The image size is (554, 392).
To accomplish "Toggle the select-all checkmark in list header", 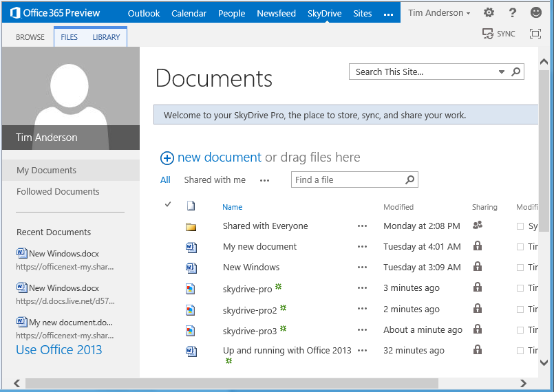I will [x=168, y=204].
